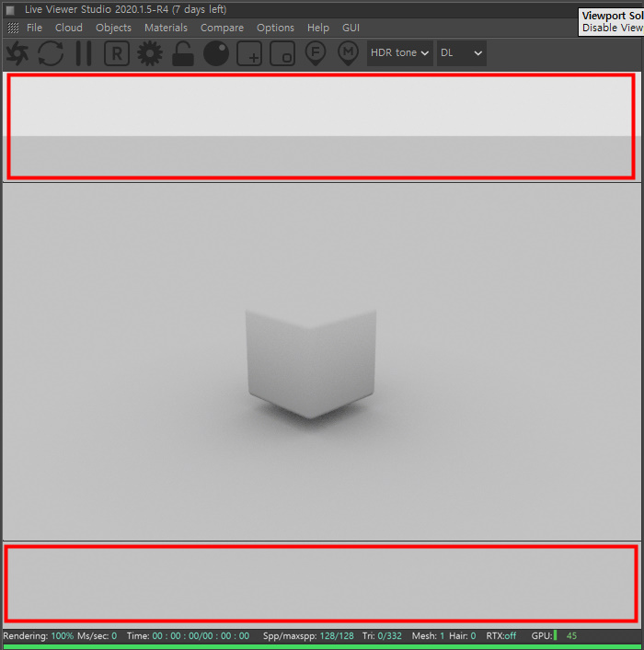Click the Send scene (Octane logo) icon
The image size is (644, 650).
[x=17, y=53]
